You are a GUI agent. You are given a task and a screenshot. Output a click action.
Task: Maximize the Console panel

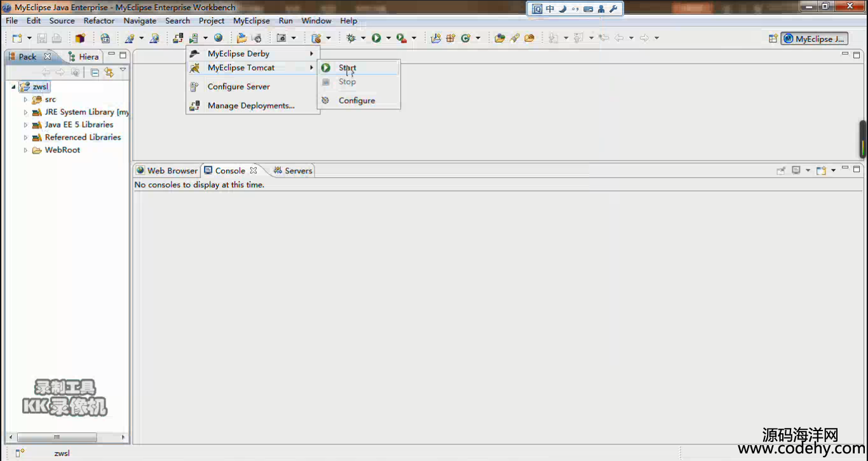pos(857,169)
